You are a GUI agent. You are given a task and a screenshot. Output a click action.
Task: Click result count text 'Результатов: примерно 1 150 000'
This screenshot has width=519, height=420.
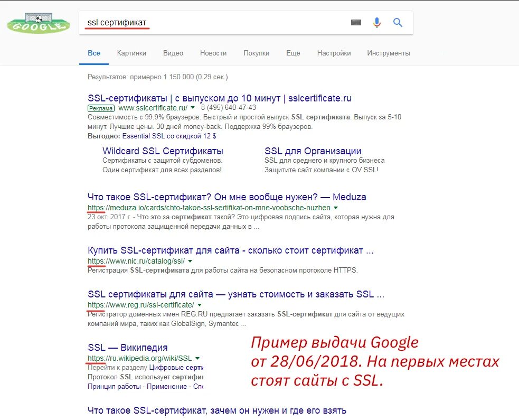point(157,77)
